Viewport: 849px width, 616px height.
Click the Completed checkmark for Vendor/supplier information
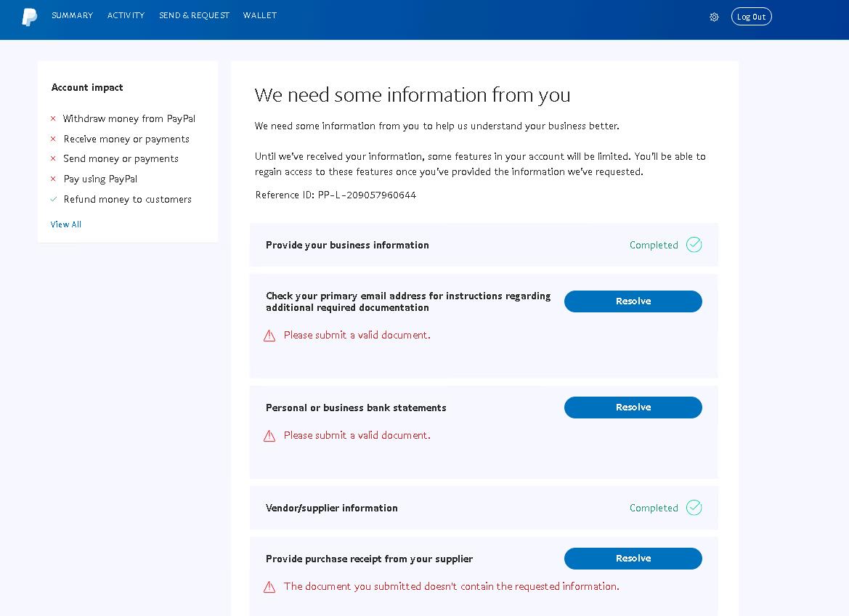click(694, 508)
